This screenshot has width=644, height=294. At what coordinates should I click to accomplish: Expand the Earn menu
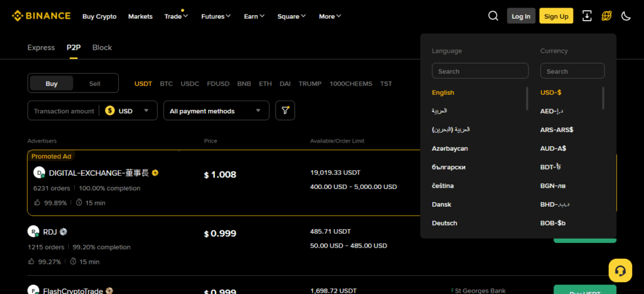254,16
